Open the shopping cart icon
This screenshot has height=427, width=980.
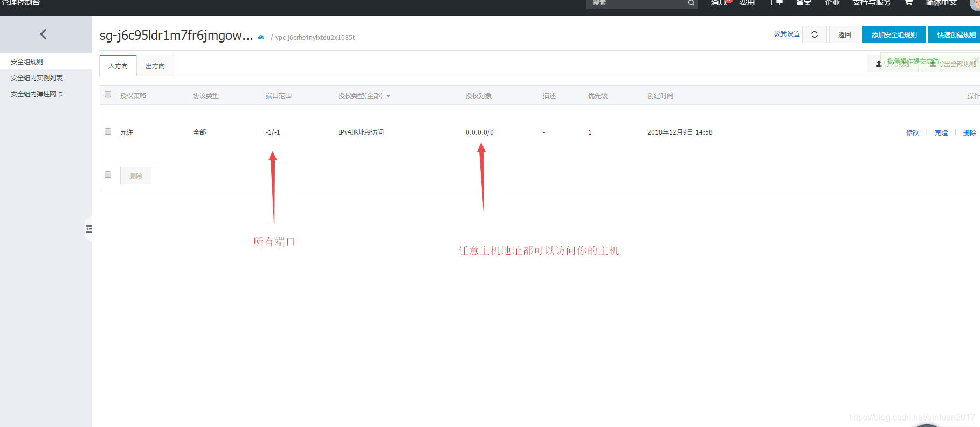(x=908, y=3)
